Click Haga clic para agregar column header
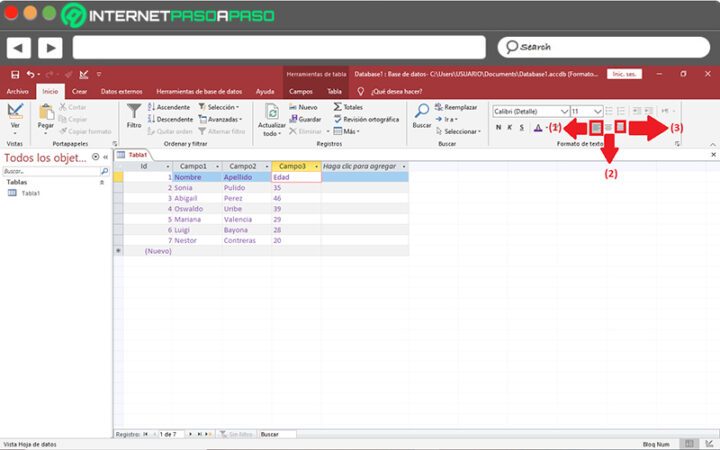 pos(365,166)
